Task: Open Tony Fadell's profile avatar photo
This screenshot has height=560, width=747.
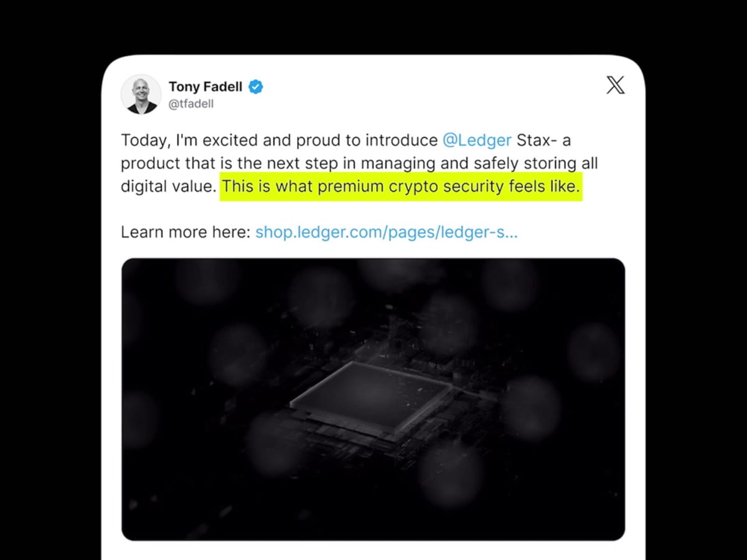Action: point(141,95)
